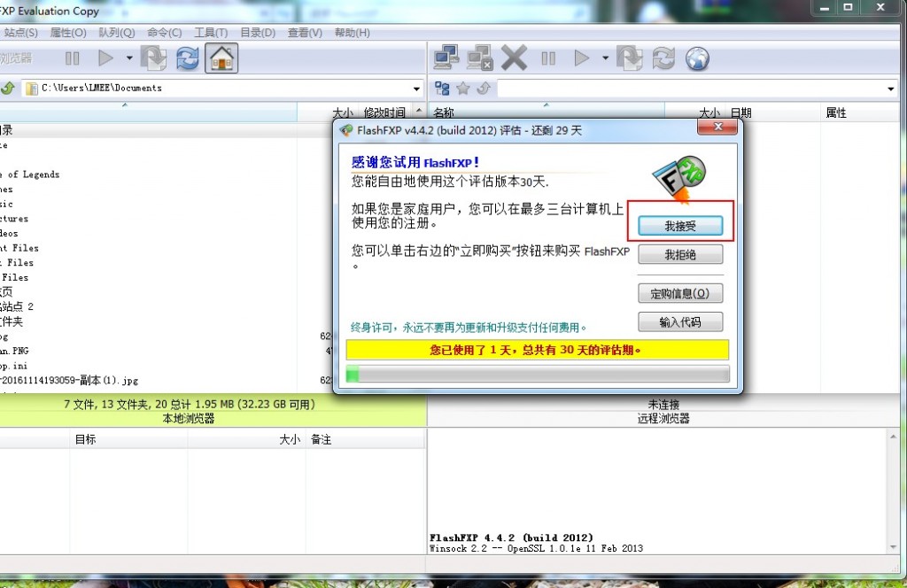
Task: Sort remote list by 日期 column
Action: 741,112
